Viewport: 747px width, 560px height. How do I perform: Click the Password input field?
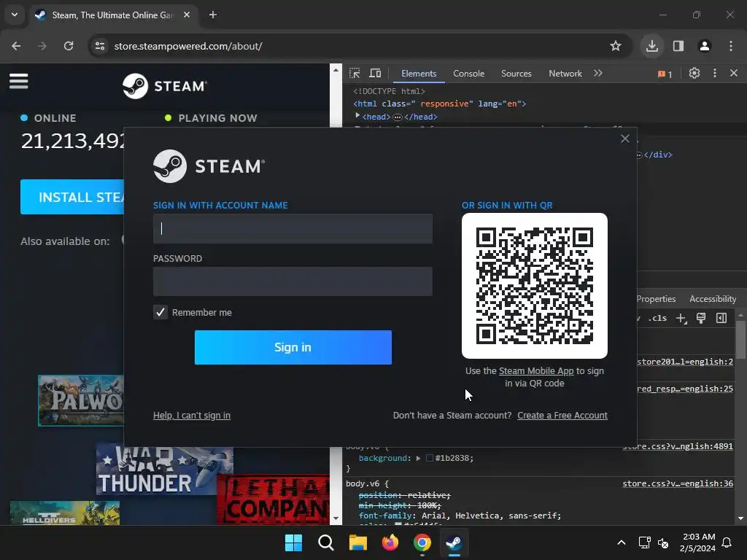coord(293,281)
